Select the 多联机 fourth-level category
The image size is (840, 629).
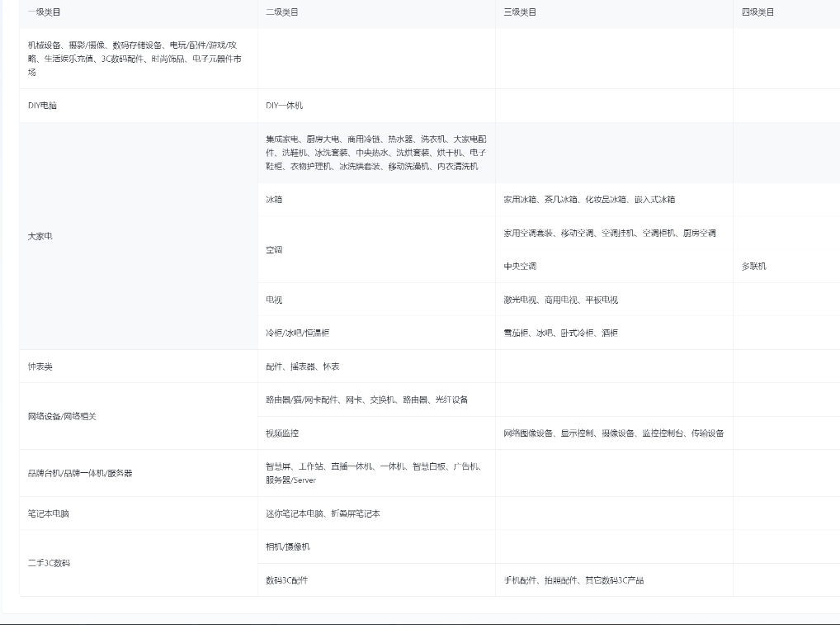[754, 267]
